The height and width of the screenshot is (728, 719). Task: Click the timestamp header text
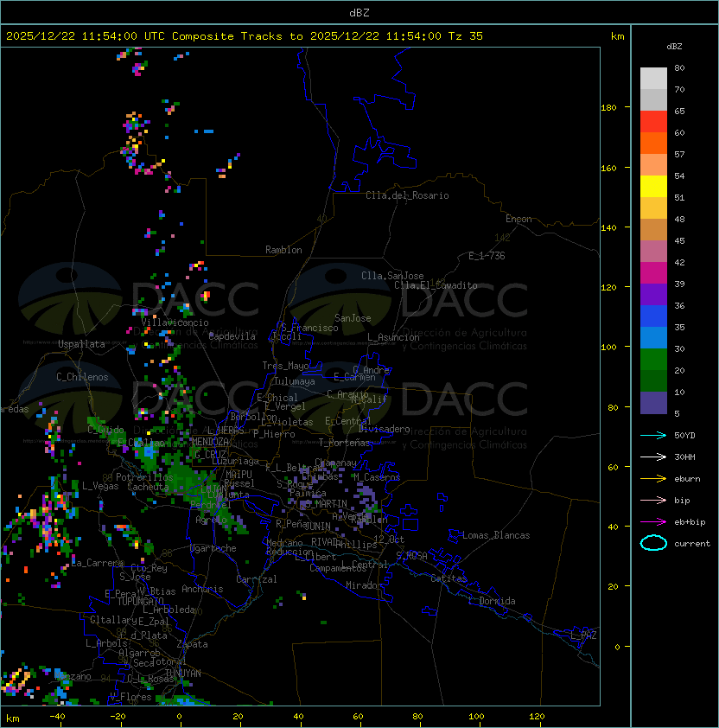pyautogui.click(x=245, y=36)
